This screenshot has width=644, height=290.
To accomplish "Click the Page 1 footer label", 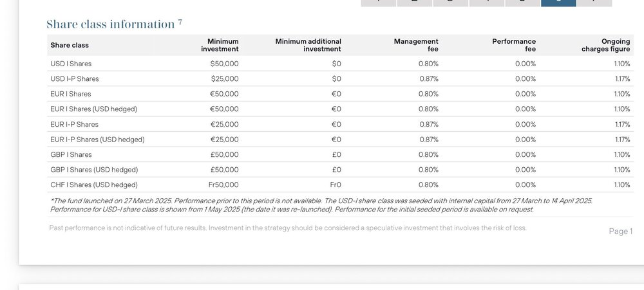I will [x=621, y=231].
